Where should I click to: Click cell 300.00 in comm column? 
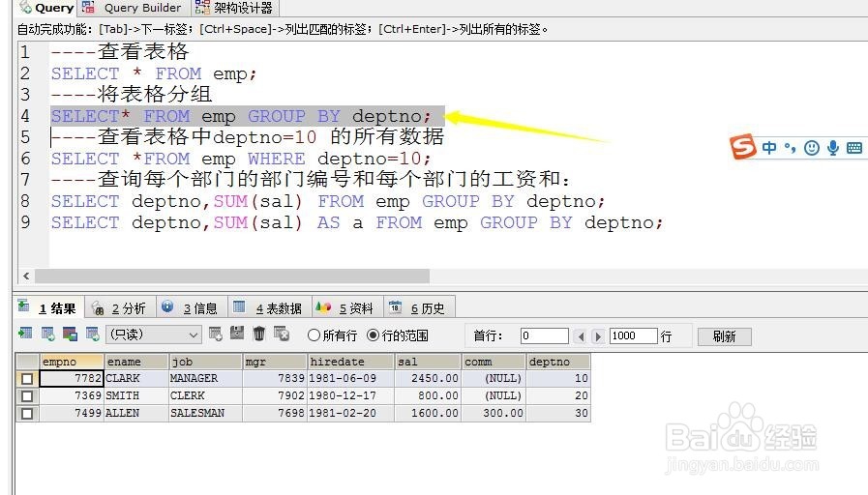point(494,413)
